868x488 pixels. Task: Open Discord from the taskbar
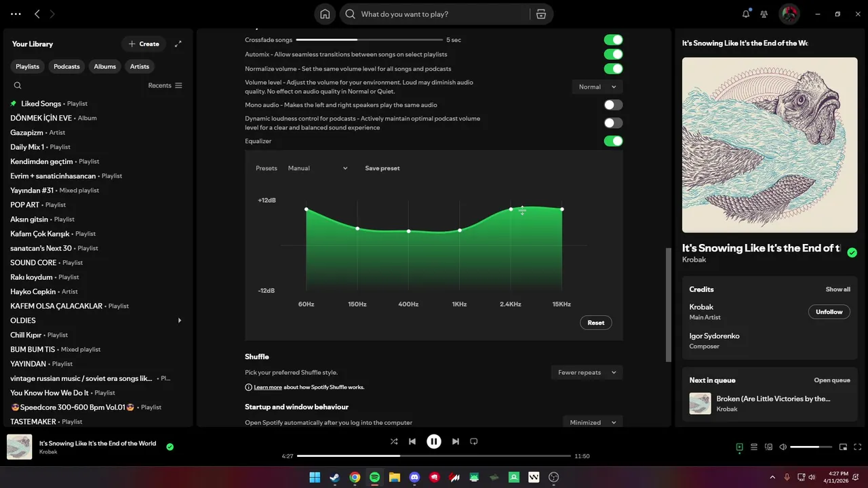(414, 477)
